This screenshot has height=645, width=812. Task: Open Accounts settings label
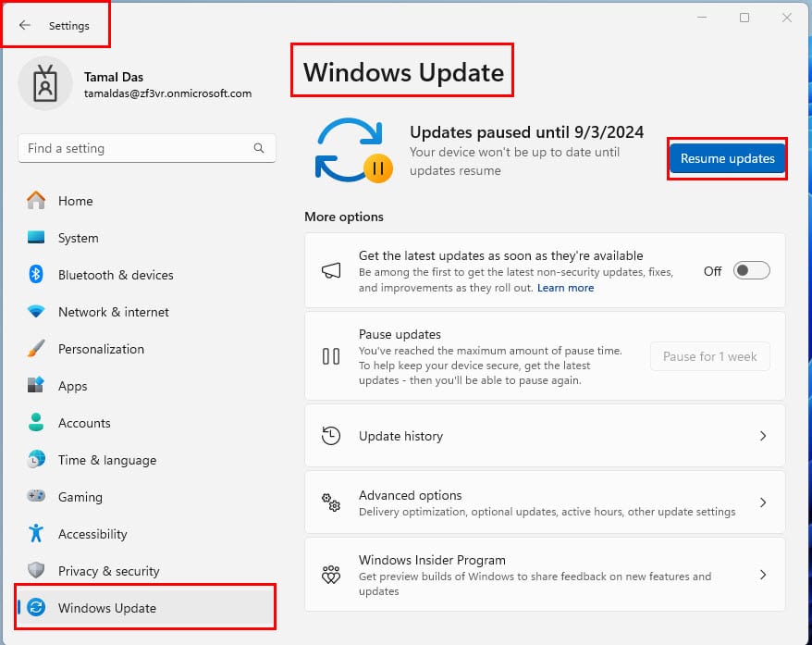pyautogui.click(x=84, y=423)
